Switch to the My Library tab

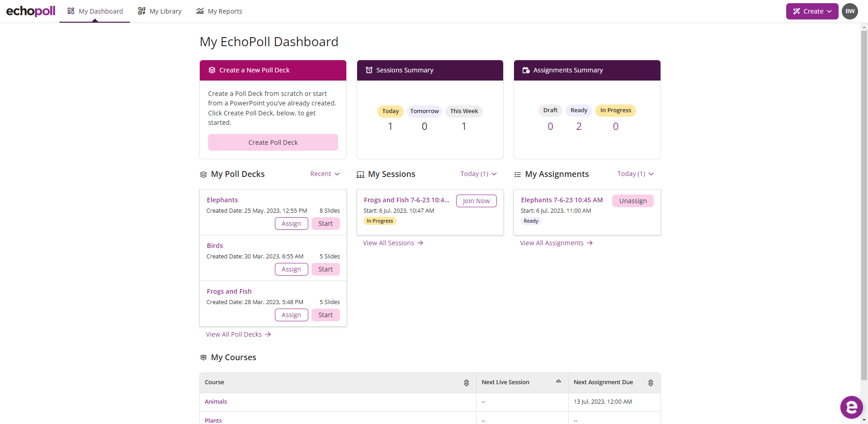pyautogui.click(x=160, y=11)
